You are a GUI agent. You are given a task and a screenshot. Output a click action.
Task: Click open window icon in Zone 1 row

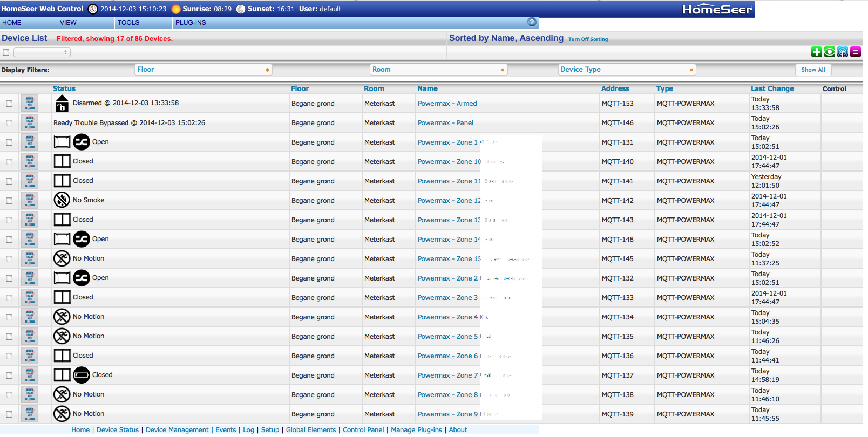tap(62, 142)
